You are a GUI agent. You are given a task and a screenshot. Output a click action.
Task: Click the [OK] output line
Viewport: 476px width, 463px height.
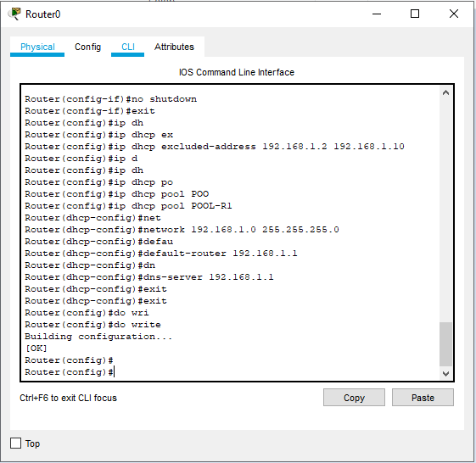point(36,349)
